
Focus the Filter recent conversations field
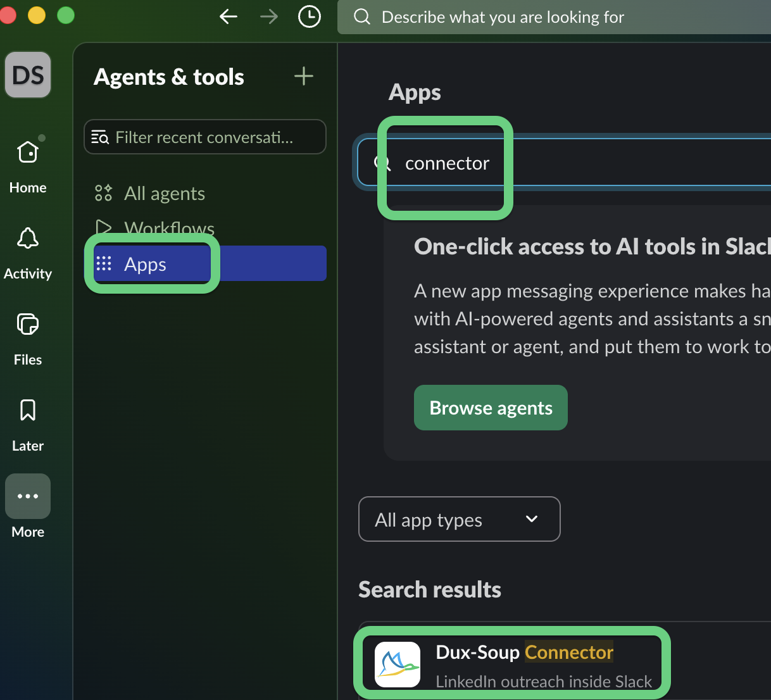205,137
